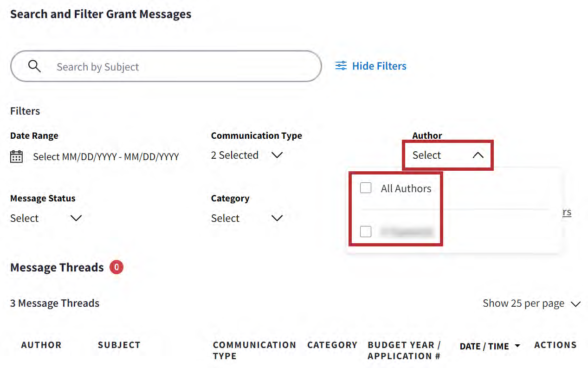Click the SUBJECT column header
This screenshot has height=368, width=588.
(119, 345)
